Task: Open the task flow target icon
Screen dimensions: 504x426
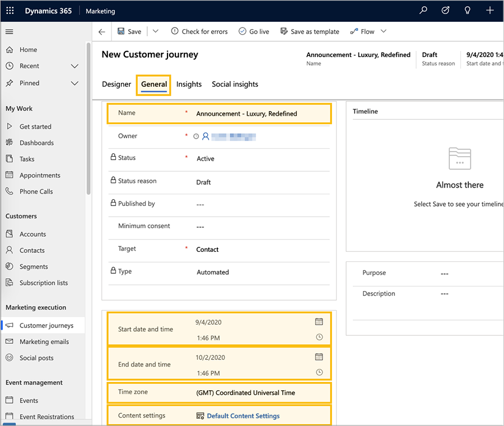Action: point(446,11)
